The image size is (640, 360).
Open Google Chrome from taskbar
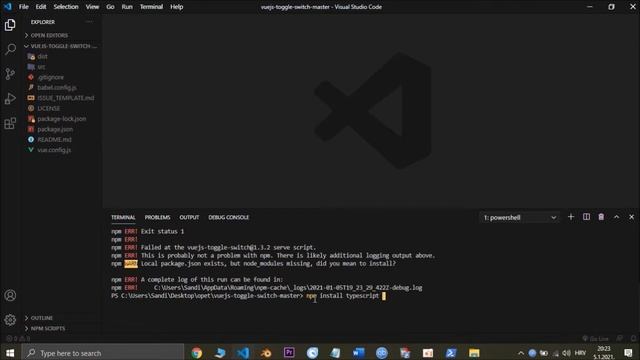pyautogui.click(x=197, y=353)
